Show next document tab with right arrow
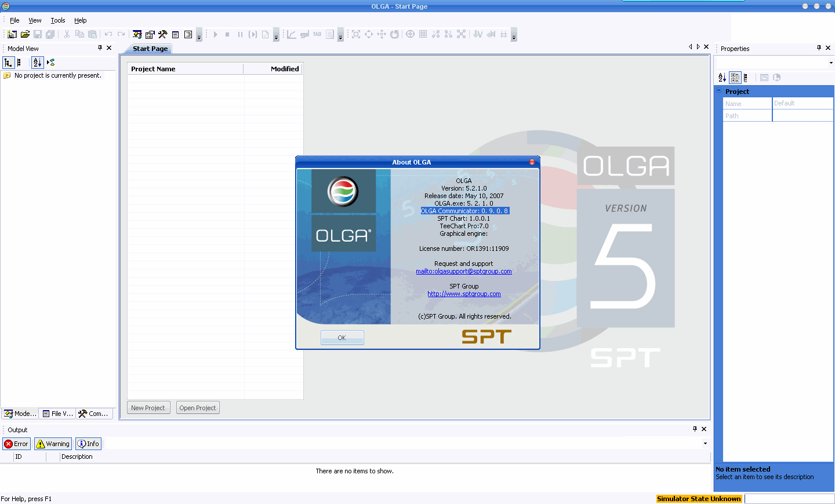835x504 pixels. click(x=698, y=47)
